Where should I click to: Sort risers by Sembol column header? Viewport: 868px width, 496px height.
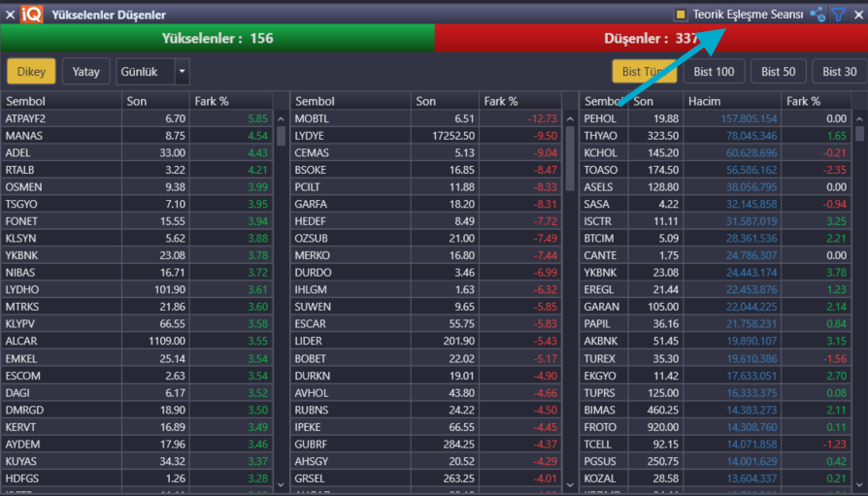coord(61,101)
